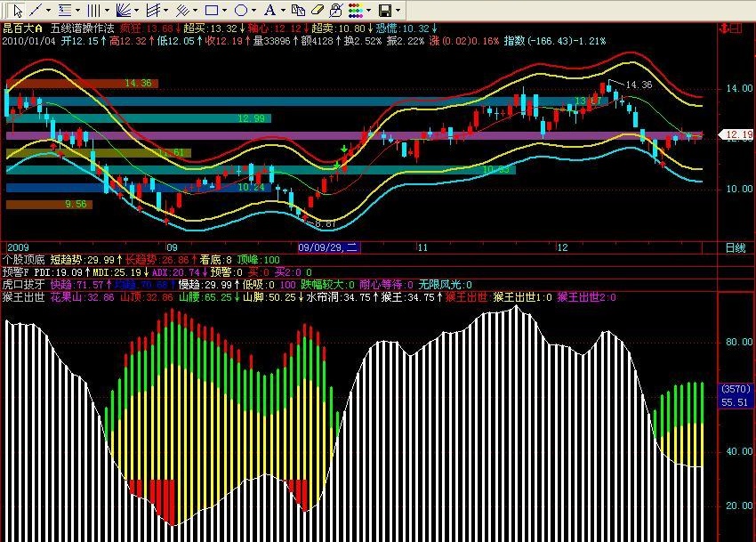Click the red anchor icon above price axis
The width and height of the screenshot is (756, 542).
(x=724, y=28)
